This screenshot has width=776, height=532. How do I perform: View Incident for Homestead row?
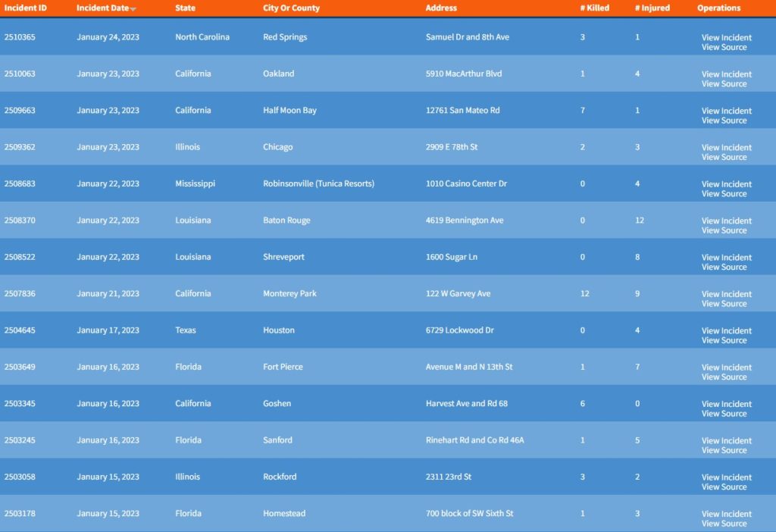726,514
